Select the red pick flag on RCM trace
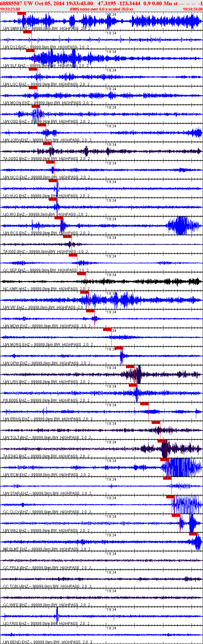Screen dimensions: 203x644 165,460
